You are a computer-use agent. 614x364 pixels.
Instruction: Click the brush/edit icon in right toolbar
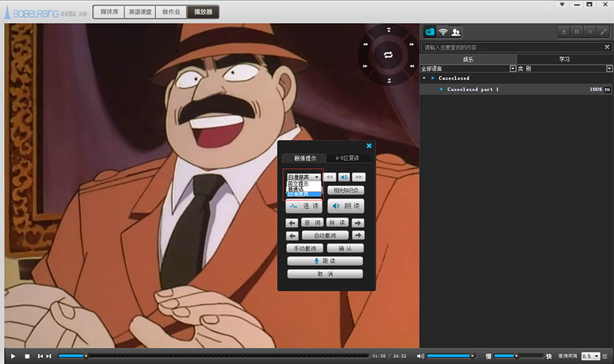click(x=603, y=32)
